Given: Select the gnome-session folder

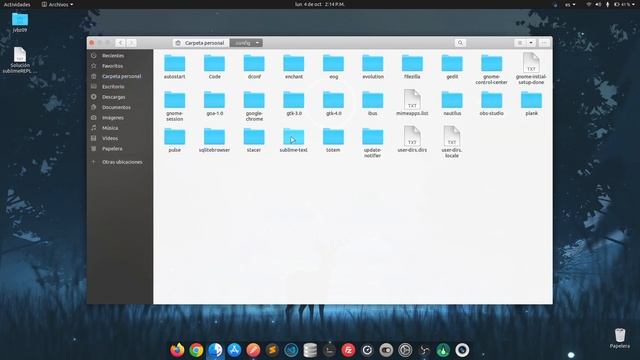Looking at the screenshot, I should 175,106.
